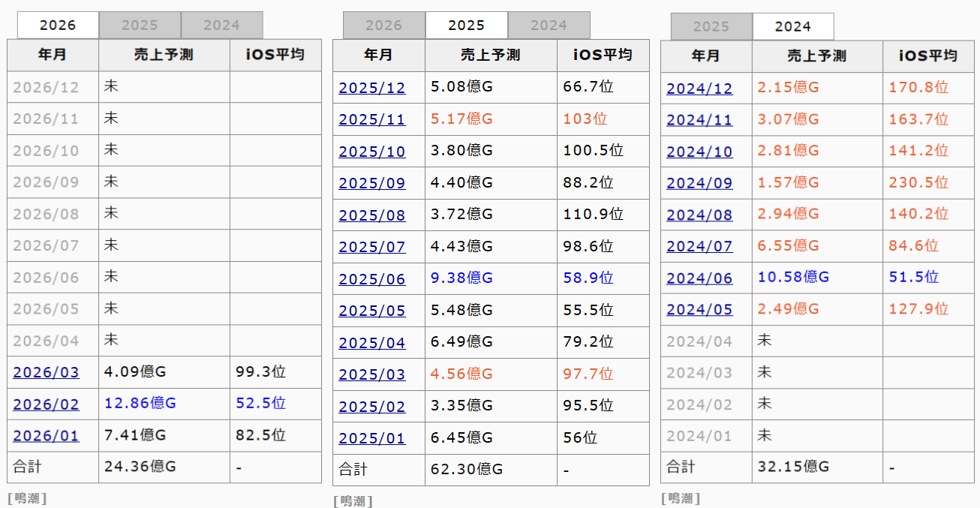Open the 2025/06 month link
This screenshot has width=980, height=508.
tap(371, 279)
